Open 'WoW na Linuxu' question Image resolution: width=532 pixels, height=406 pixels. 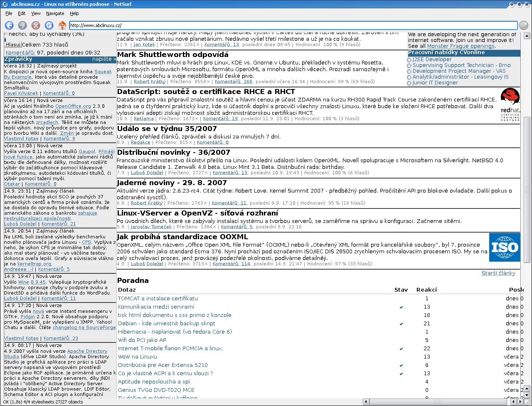coord(138,356)
